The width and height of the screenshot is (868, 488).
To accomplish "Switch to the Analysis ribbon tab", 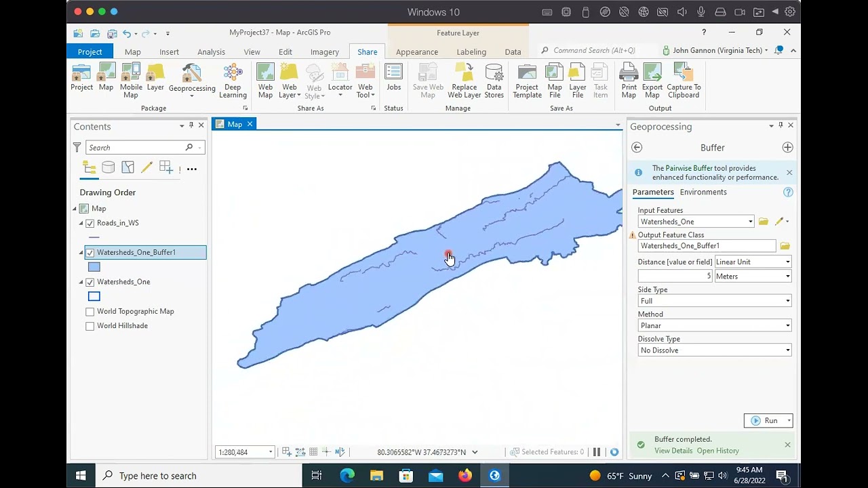I will pyautogui.click(x=211, y=52).
